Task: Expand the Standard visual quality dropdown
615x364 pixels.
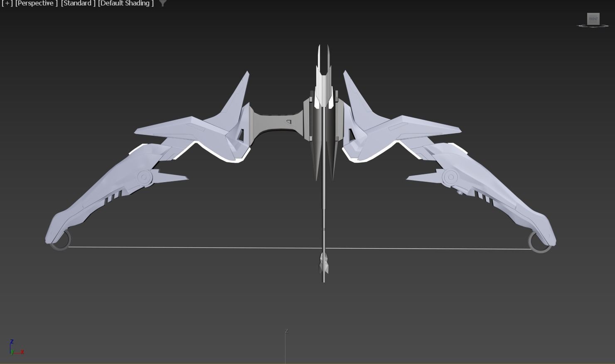Action: tap(78, 3)
